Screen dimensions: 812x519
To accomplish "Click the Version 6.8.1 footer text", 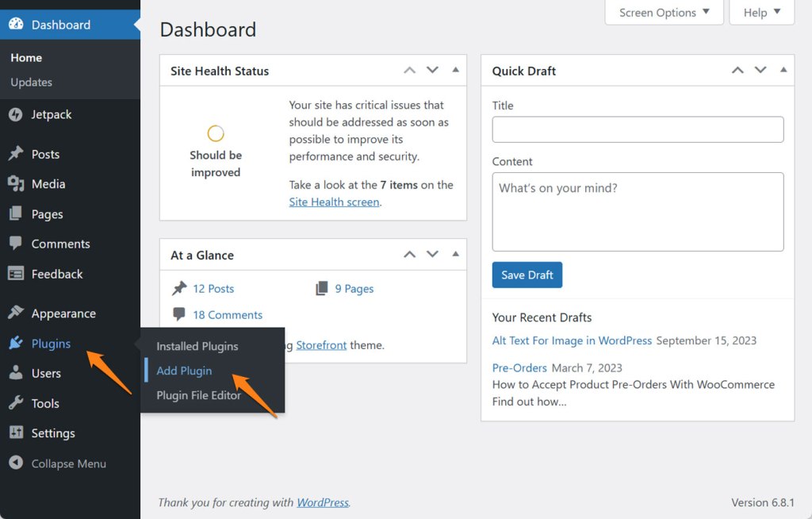I will click(x=763, y=502).
